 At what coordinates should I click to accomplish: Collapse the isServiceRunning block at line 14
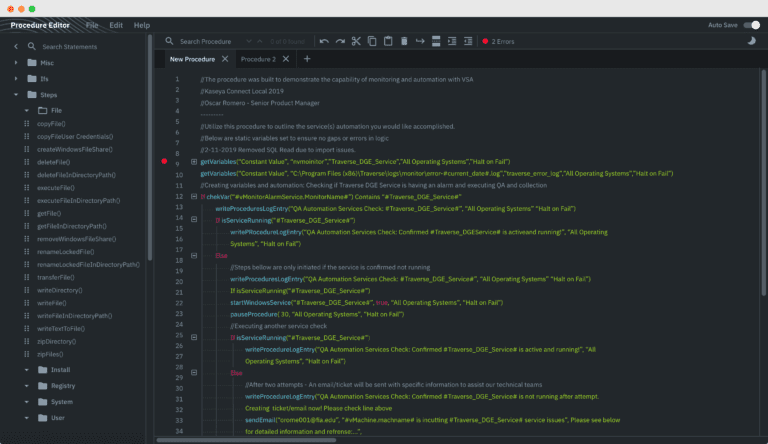tap(194, 220)
